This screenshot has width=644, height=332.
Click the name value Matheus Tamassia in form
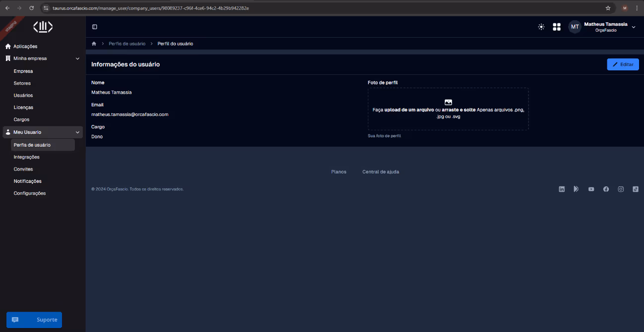[x=112, y=92]
